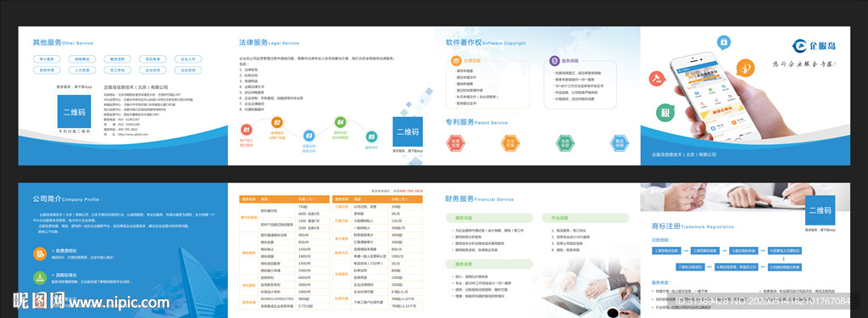Select the 企业上市 pill button
This screenshot has width=868, height=318.
187,59
